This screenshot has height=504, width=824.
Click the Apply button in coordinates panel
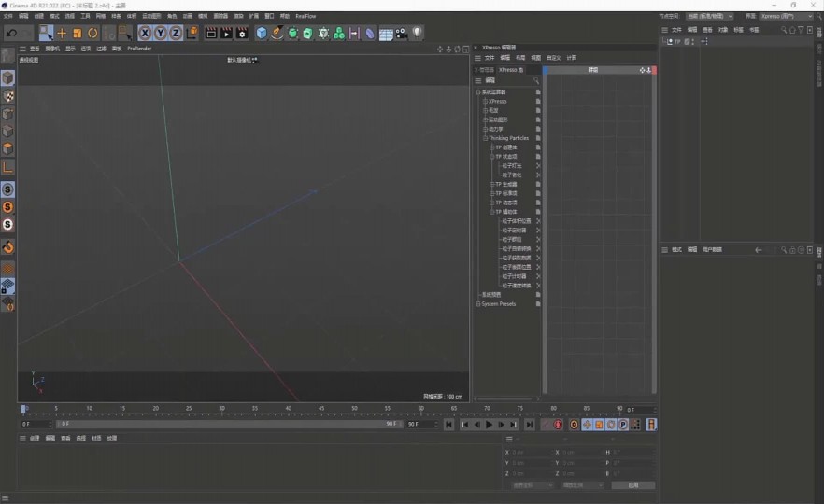pos(633,485)
